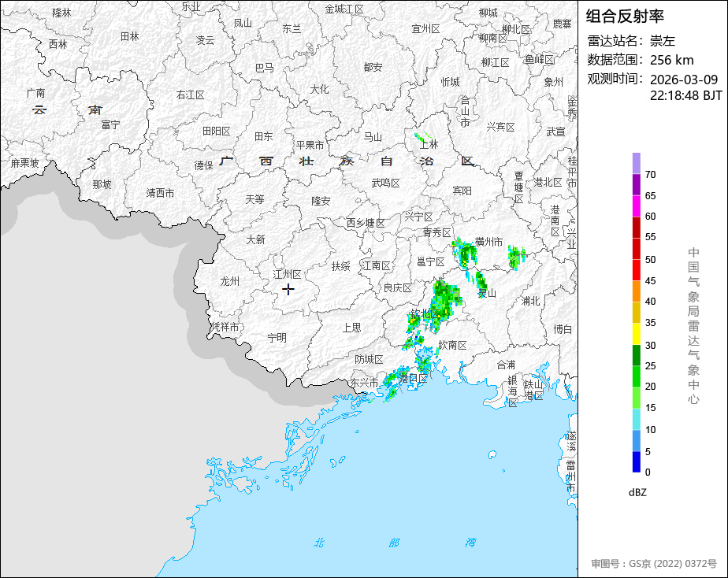Click the 浦北 county label
The width and height of the screenshot is (728, 578).
[x=530, y=301]
